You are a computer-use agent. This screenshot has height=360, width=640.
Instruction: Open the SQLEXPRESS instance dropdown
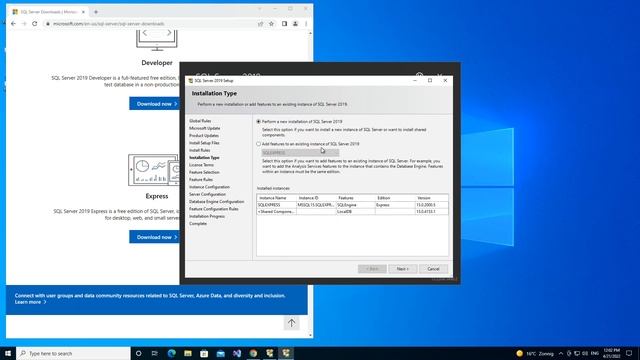coord(300,153)
